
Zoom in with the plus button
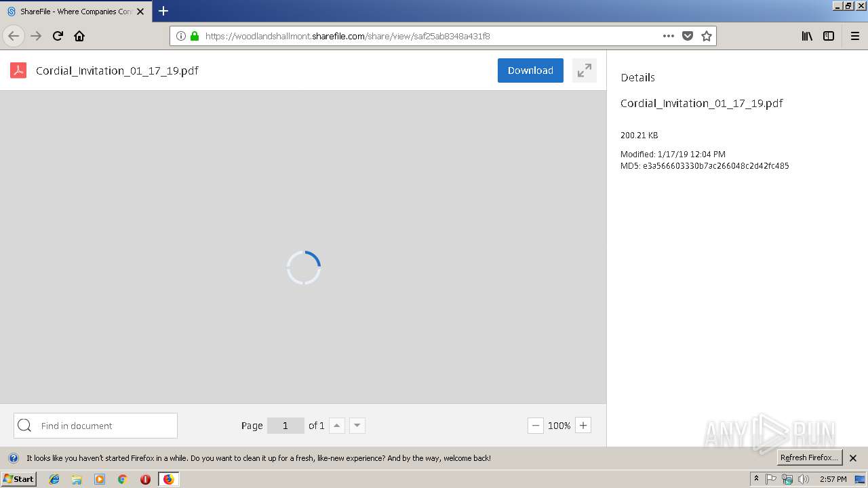coord(583,426)
